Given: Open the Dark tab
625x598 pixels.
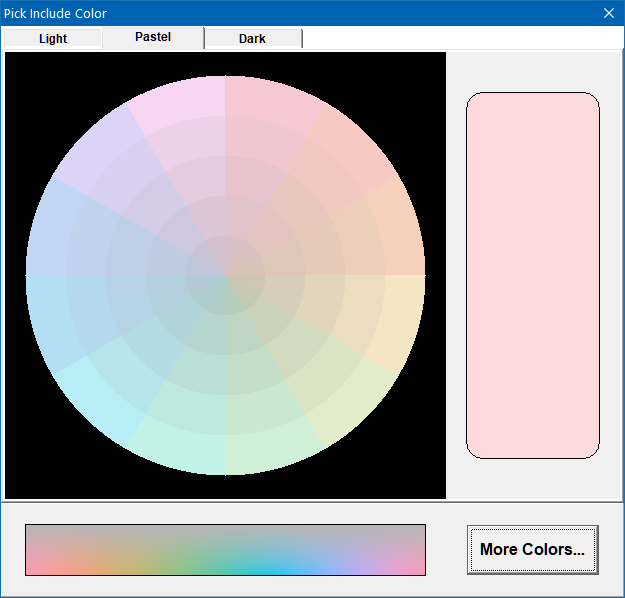Looking at the screenshot, I should click(252, 39).
